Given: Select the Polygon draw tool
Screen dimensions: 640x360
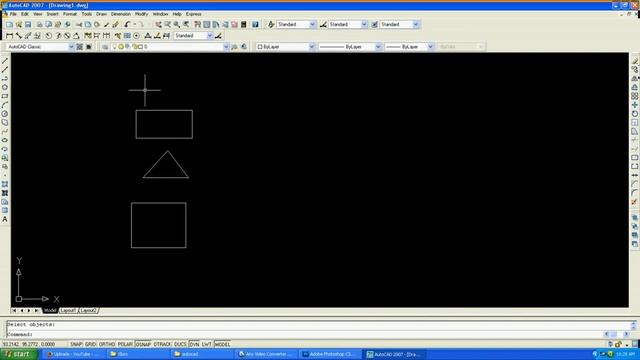Looking at the screenshot, I should click(x=5, y=87).
